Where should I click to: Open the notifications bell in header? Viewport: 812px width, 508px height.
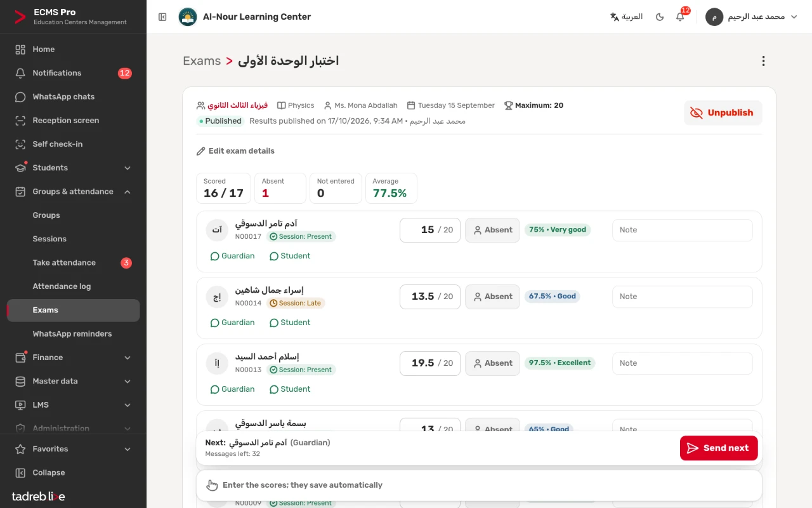click(680, 17)
